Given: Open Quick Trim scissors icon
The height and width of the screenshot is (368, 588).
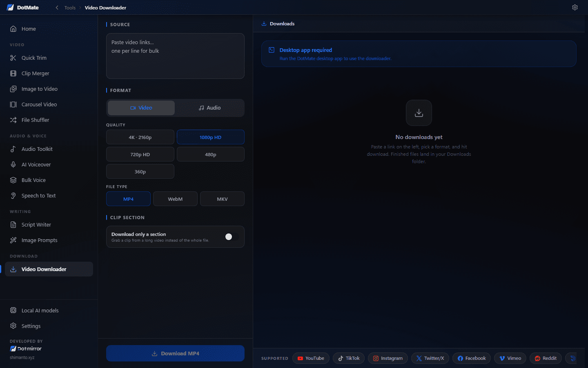Looking at the screenshot, I should [13, 58].
